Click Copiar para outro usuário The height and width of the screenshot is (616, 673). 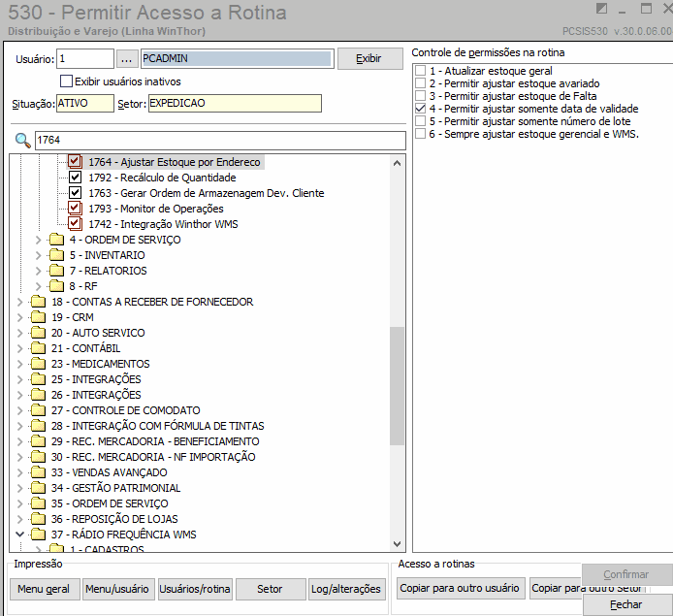(460, 588)
